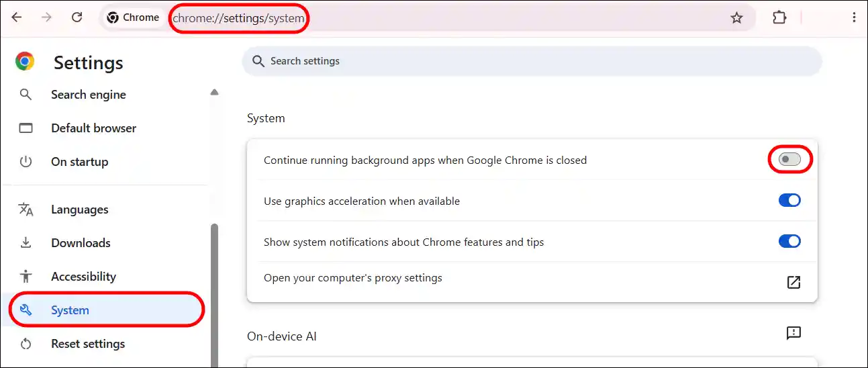Bookmark this page with the star icon
The height and width of the screenshot is (368, 868).
pos(736,18)
